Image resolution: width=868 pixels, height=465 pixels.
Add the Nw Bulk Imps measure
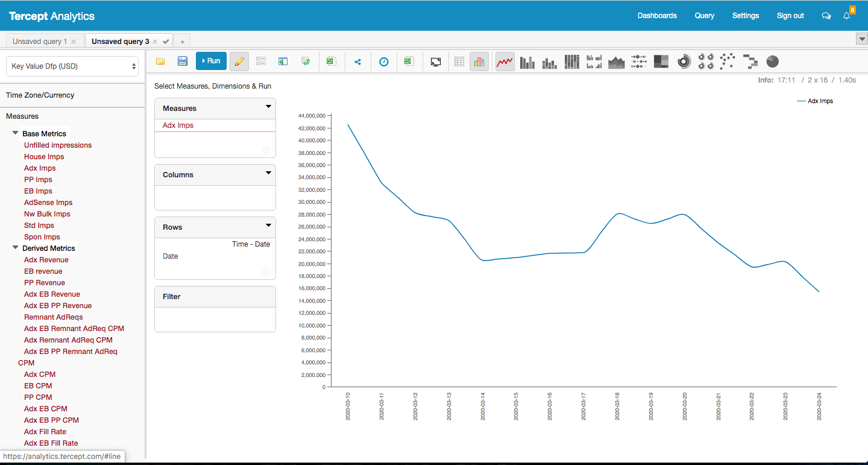(47, 214)
